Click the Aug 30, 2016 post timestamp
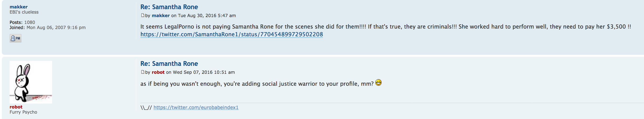 [207, 15]
